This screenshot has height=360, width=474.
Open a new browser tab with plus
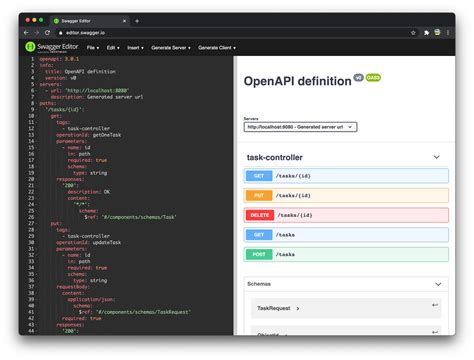(x=137, y=21)
